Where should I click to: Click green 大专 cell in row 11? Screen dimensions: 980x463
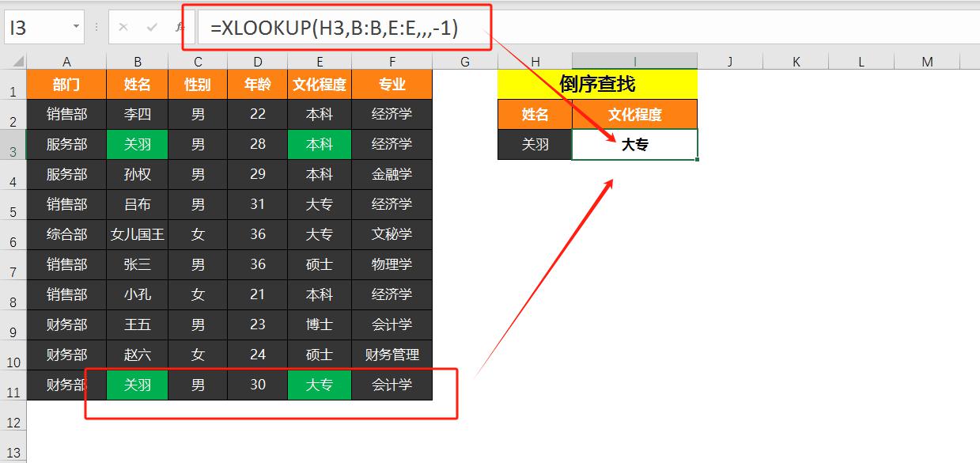(320, 385)
